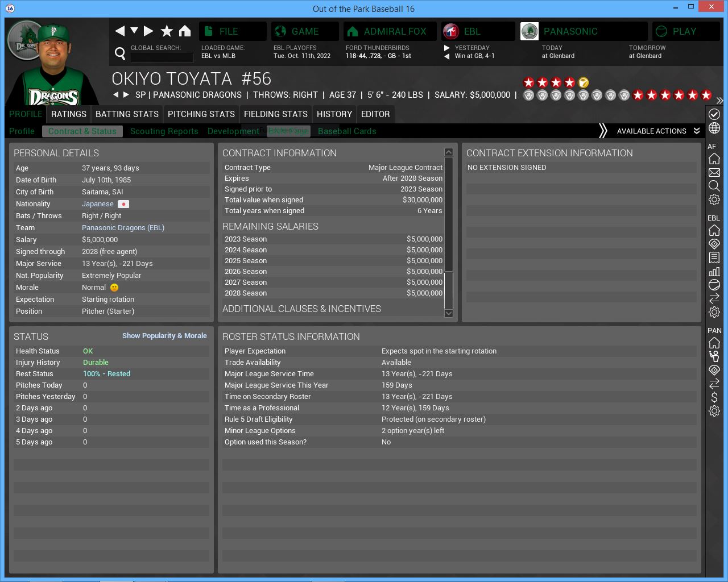Open the bar chart icon under EBL
The height and width of the screenshot is (582, 728).
[x=714, y=271]
